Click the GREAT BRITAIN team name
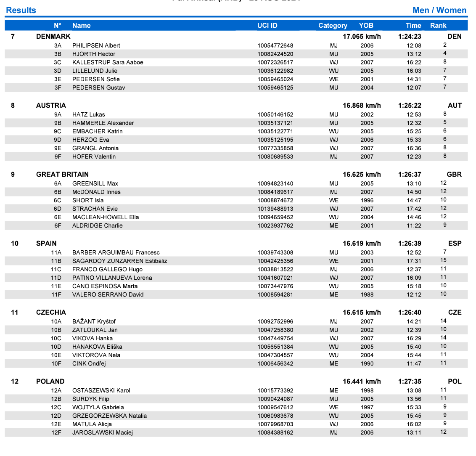The height and width of the screenshot is (456, 476). (x=63, y=174)
